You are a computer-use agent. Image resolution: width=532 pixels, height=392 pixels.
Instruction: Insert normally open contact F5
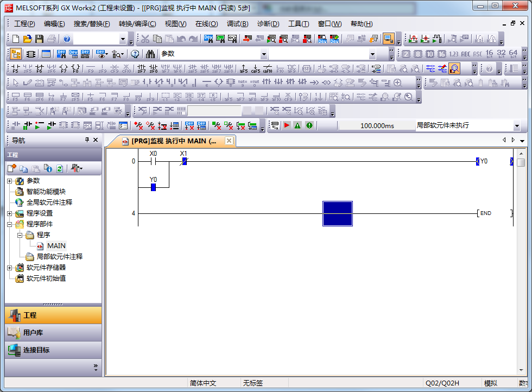click(x=15, y=68)
